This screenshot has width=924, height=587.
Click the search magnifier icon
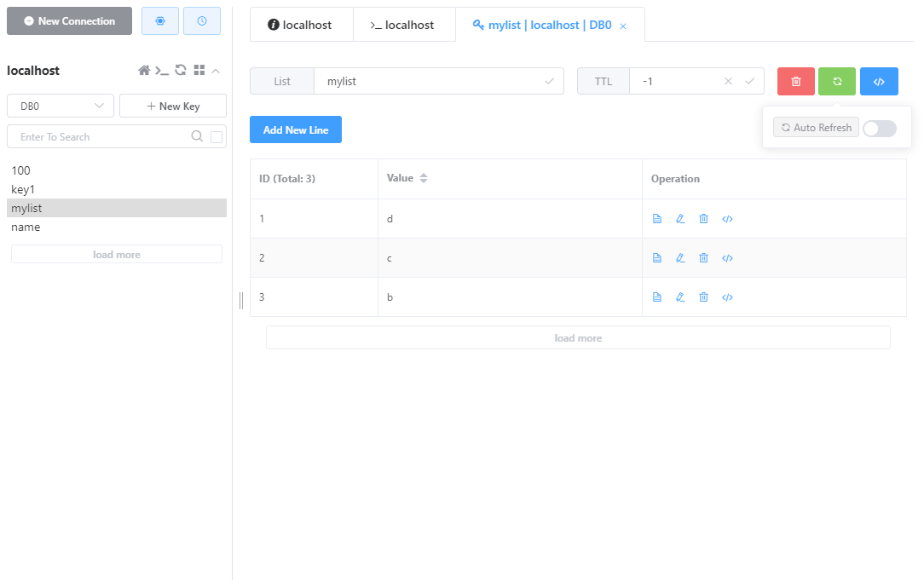pyautogui.click(x=198, y=136)
